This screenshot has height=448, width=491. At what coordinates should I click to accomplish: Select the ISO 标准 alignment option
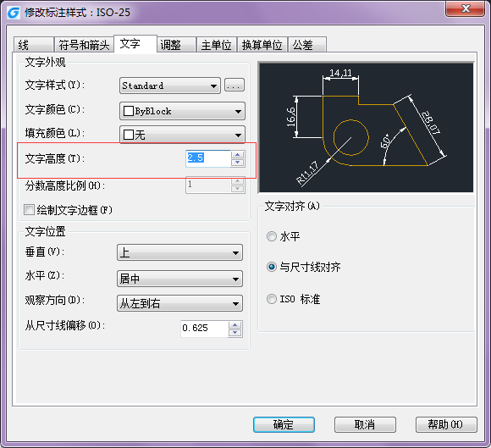click(x=272, y=299)
